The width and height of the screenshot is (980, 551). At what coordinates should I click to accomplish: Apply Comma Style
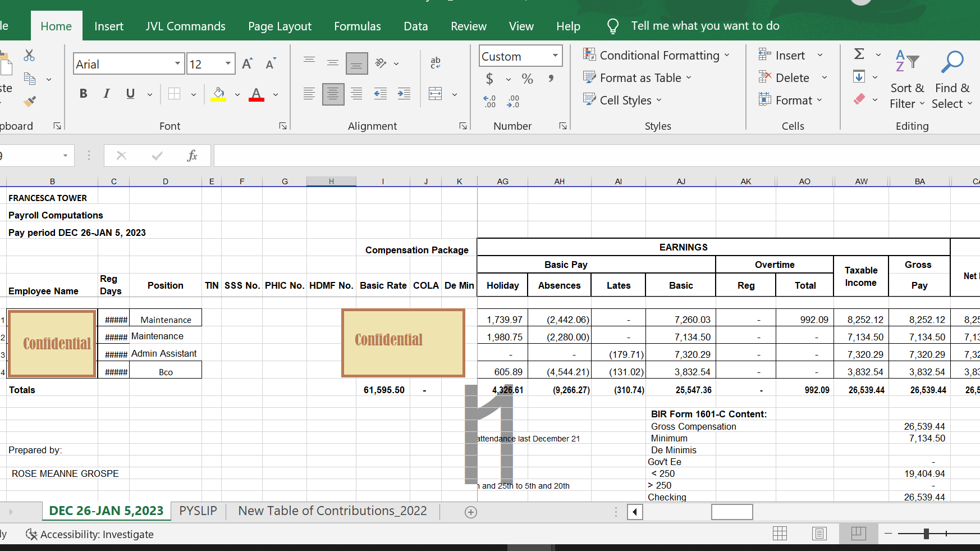[x=551, y=79]
